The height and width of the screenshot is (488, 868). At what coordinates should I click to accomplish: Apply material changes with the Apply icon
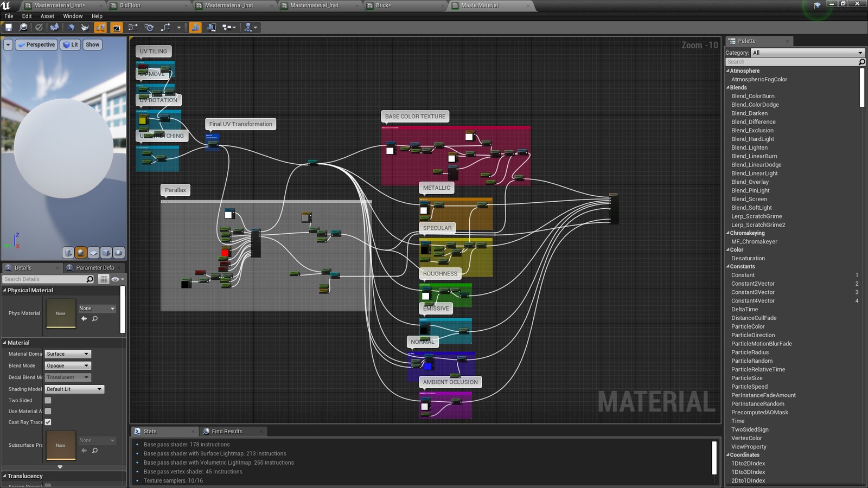coord(38,27)
